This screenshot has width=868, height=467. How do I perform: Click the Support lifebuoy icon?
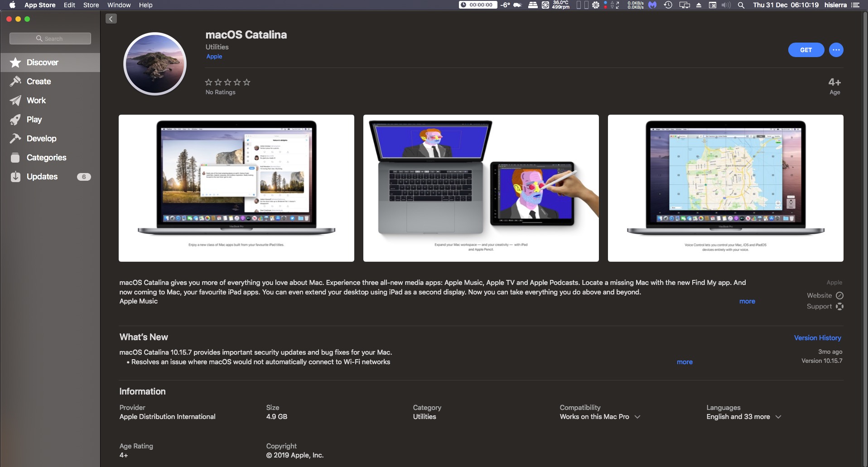839,307
